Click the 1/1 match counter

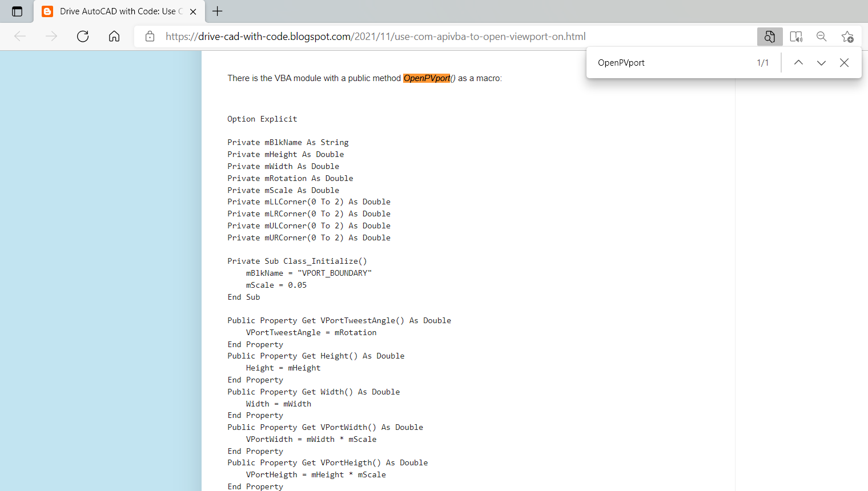pos(762,62)
